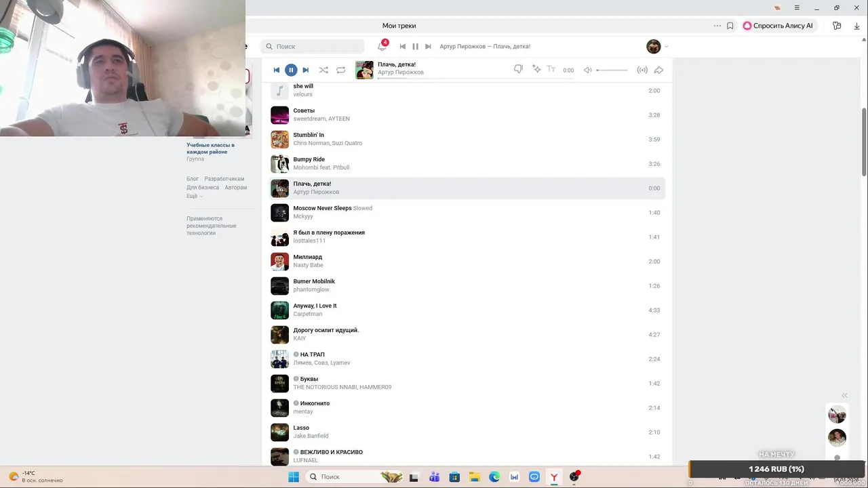Open the Учебные классы в каждом районе group link
Screen dimensions: 868x488
coord(210,148)
